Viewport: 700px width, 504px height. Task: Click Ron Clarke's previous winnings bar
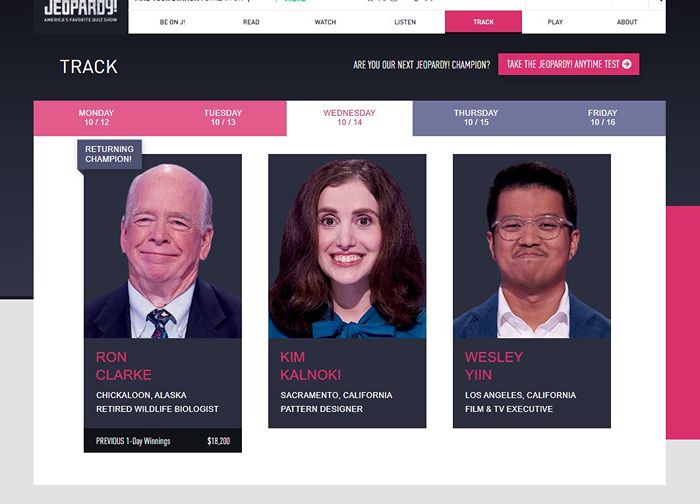(x=163, y=441)
